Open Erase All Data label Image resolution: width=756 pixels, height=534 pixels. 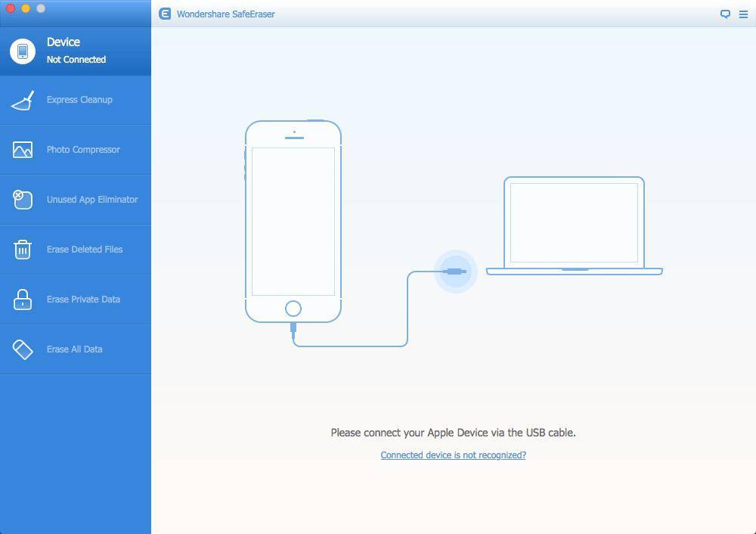[x=74, y=349]
